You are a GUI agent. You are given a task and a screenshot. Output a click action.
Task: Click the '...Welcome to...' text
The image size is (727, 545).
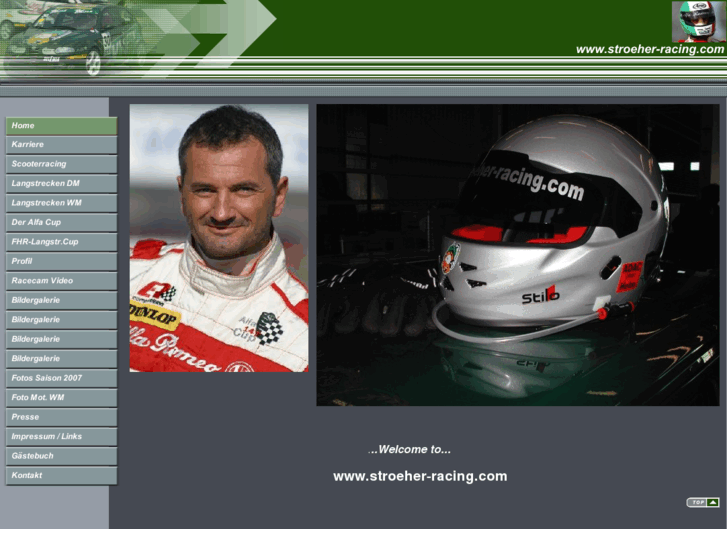409,449
